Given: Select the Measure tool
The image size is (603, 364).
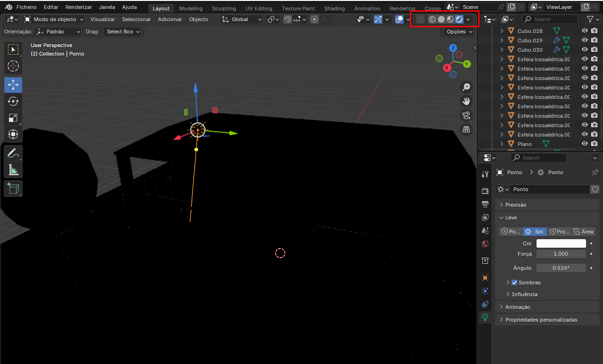Looking at the screenshot, I should point(13,170).
